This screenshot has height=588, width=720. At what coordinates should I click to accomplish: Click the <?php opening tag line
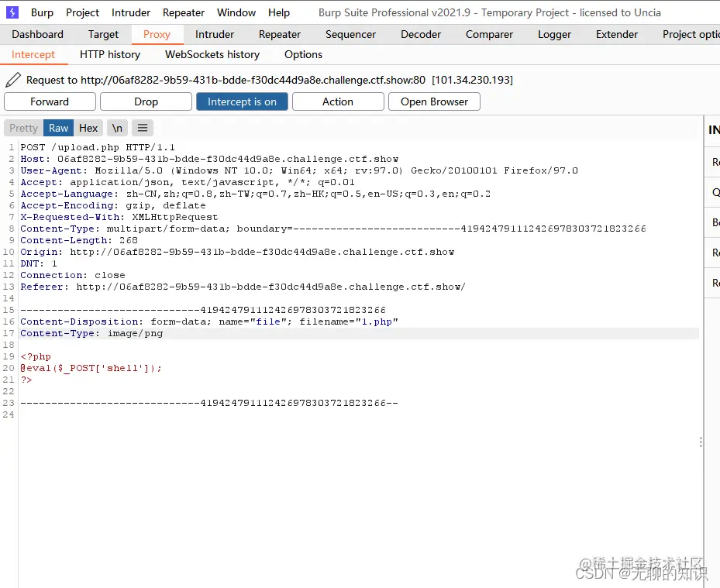click(x=36, y=356)
